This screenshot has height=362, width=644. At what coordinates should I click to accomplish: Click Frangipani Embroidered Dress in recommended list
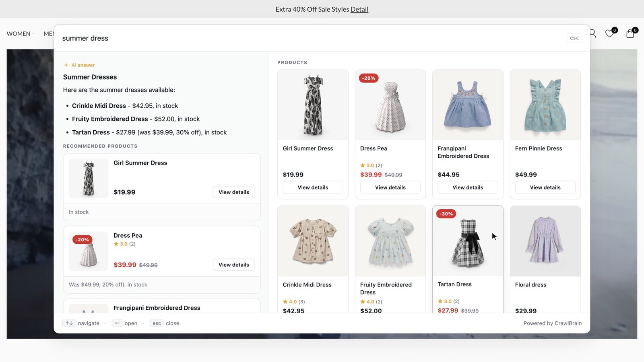tap(157, 308)
